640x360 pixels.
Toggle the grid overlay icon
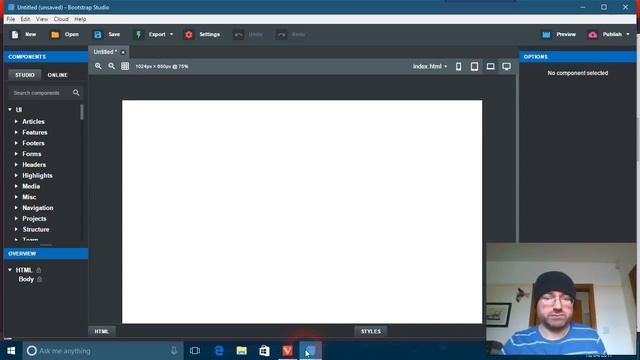(125, 66)
